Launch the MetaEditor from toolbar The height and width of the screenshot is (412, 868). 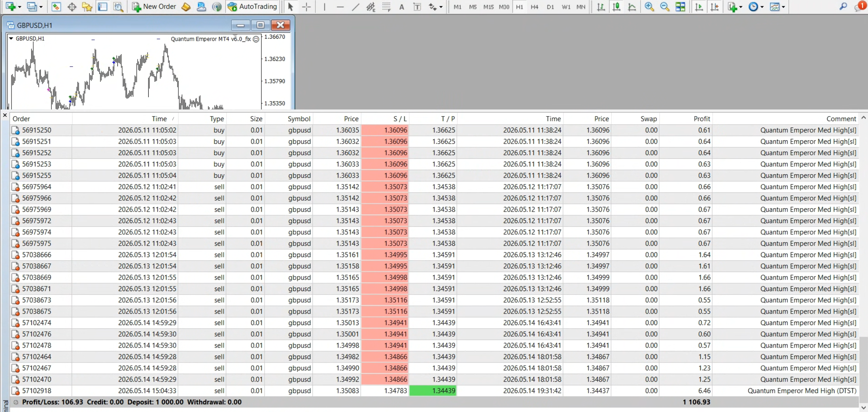coord(186,7)
